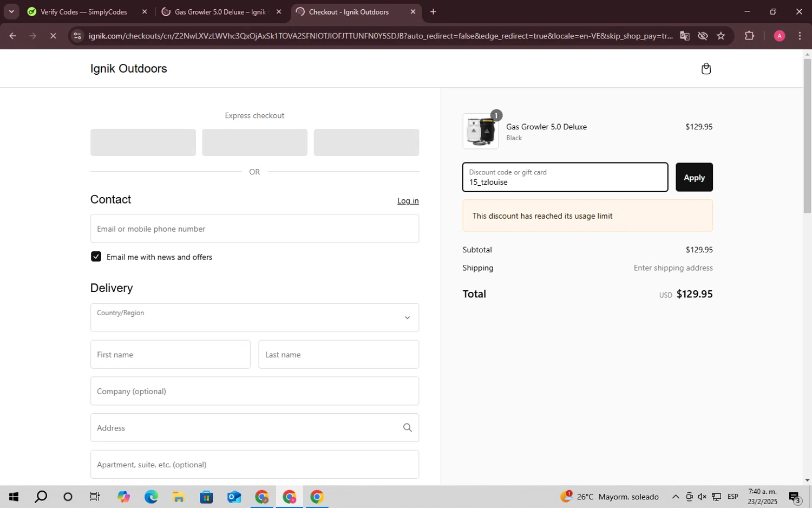Close the Checkout - Ignik Outdoors tab
This screenshot has height=508, width=812.
413,11
